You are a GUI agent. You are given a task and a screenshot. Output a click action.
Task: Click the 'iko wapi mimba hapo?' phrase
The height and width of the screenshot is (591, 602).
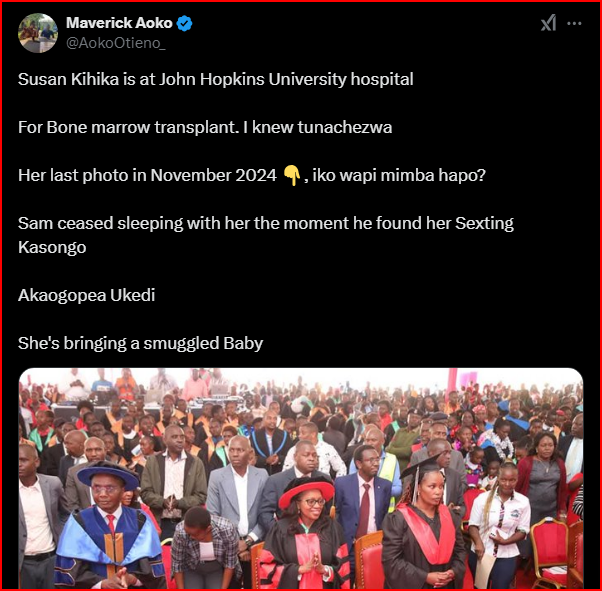pos(399,175)
